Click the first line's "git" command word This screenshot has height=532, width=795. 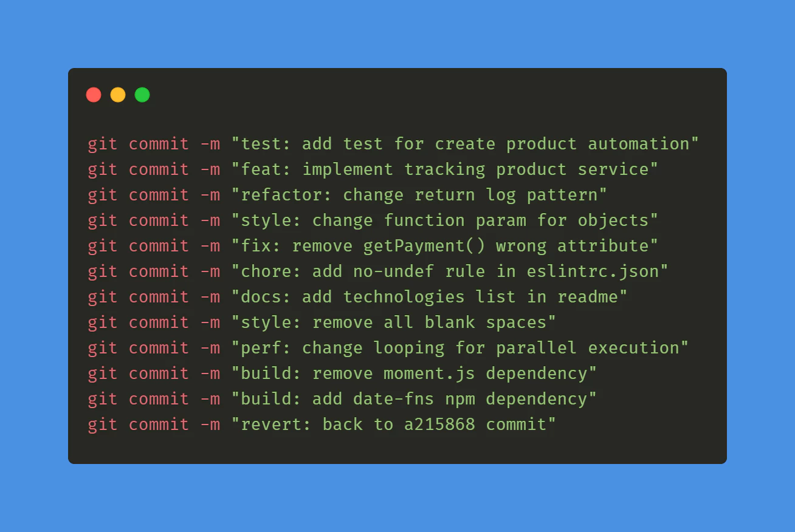pos(103,144)
